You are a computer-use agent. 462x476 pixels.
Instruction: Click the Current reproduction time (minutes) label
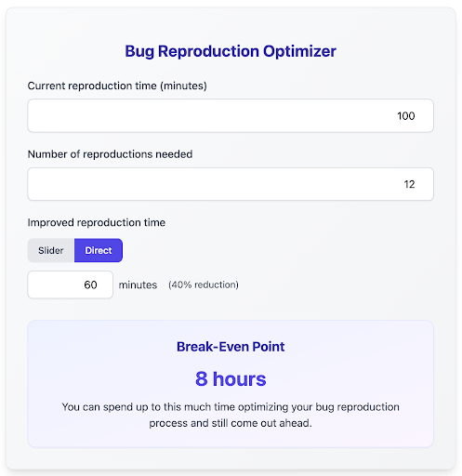click(x=117, y=86)
